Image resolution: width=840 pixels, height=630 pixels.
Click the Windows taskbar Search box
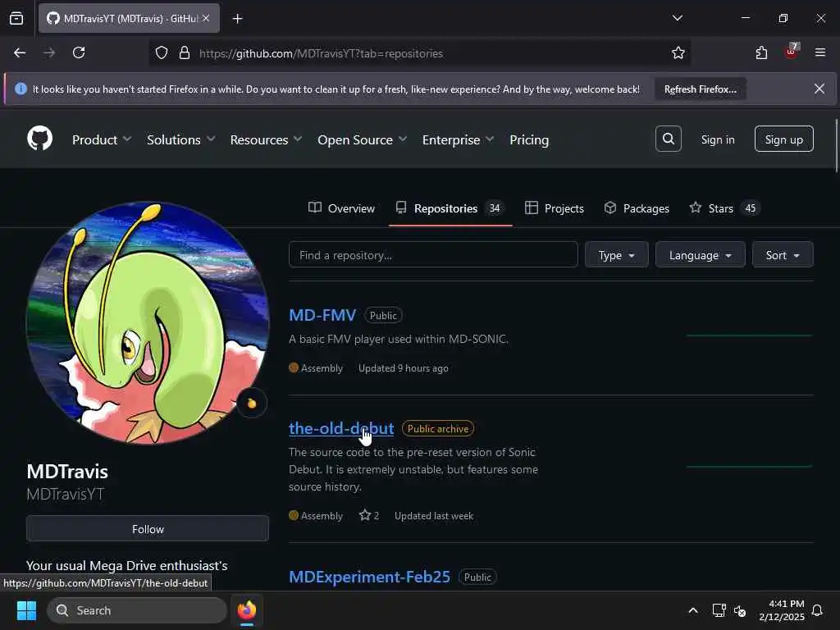tap(137, 610)
